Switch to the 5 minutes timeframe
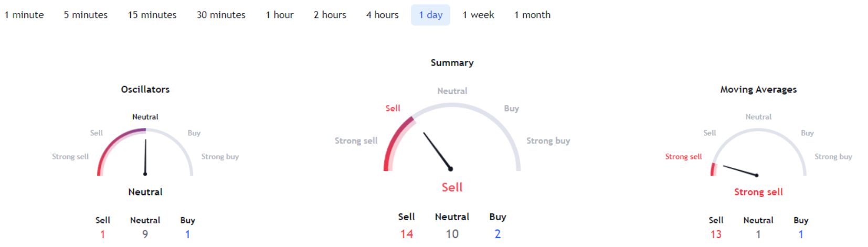Viewport: 868px width, 247px height. 86,15
